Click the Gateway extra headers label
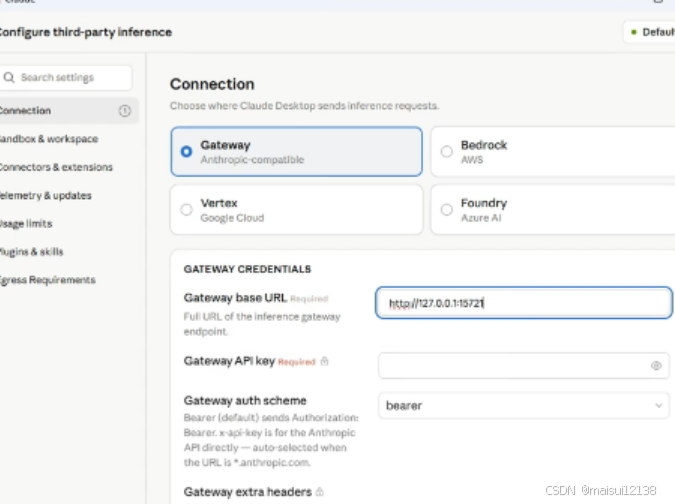 point(248,492)
